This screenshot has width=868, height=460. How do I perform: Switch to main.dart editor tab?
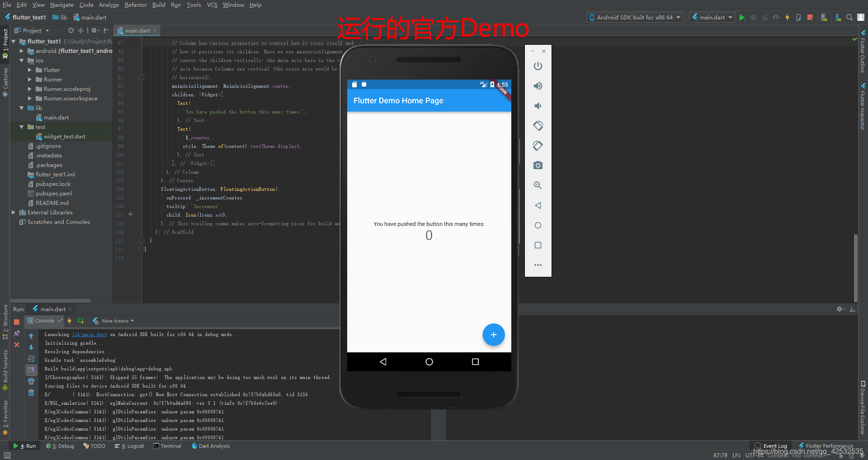(137, 30)
